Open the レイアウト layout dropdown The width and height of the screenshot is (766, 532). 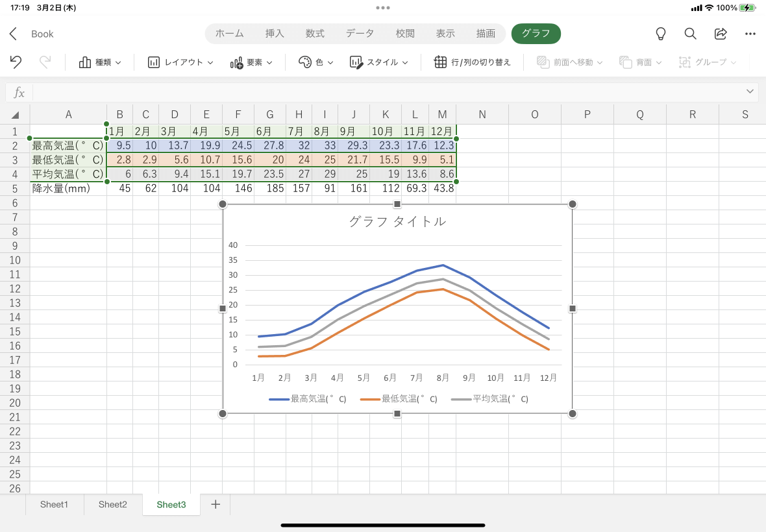pyautogui.click(x=180, y=62)
